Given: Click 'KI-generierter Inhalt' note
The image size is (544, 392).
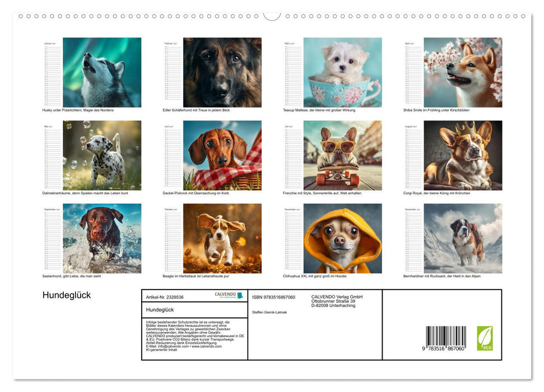Looking at the screenshot, I should [x=162, y=349].
